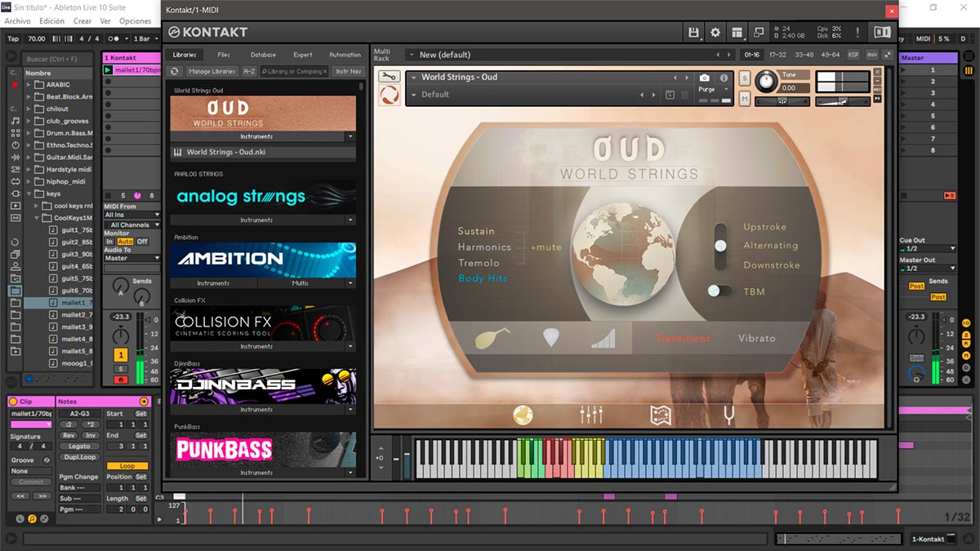Open the globe main page icon

[x=523, y=415]
